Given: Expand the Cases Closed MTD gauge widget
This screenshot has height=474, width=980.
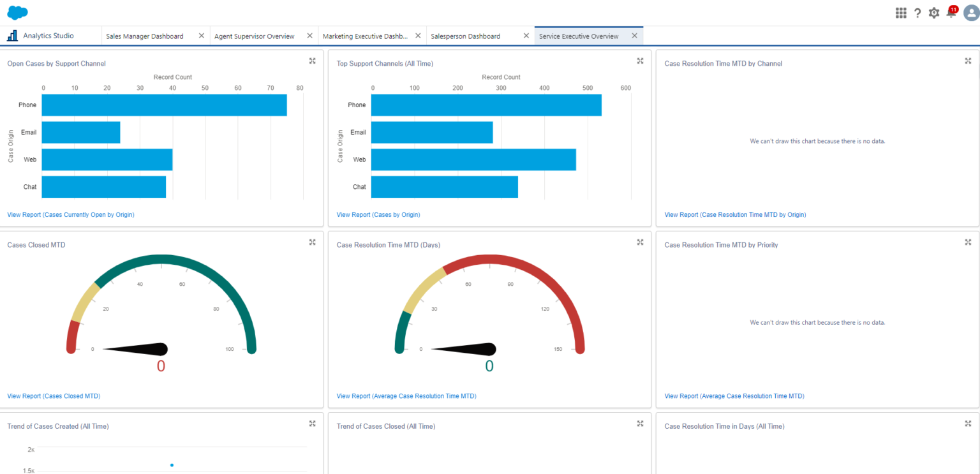Looking at the screenshot, I should point(312,242).
